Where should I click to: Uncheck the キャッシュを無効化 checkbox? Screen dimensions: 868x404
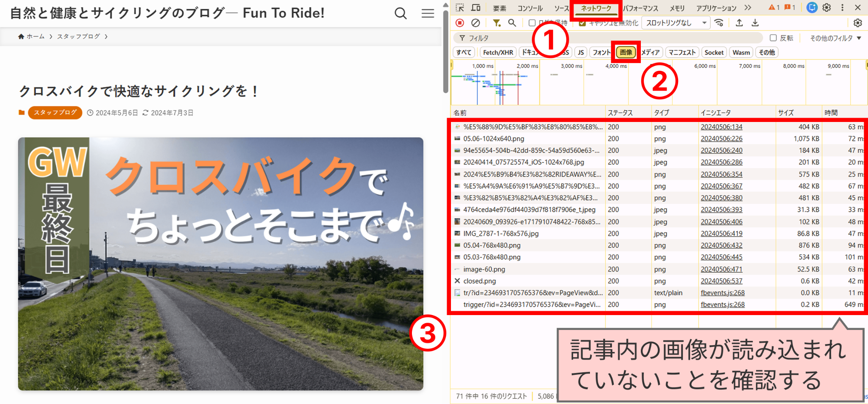click(x=581, y=23)
